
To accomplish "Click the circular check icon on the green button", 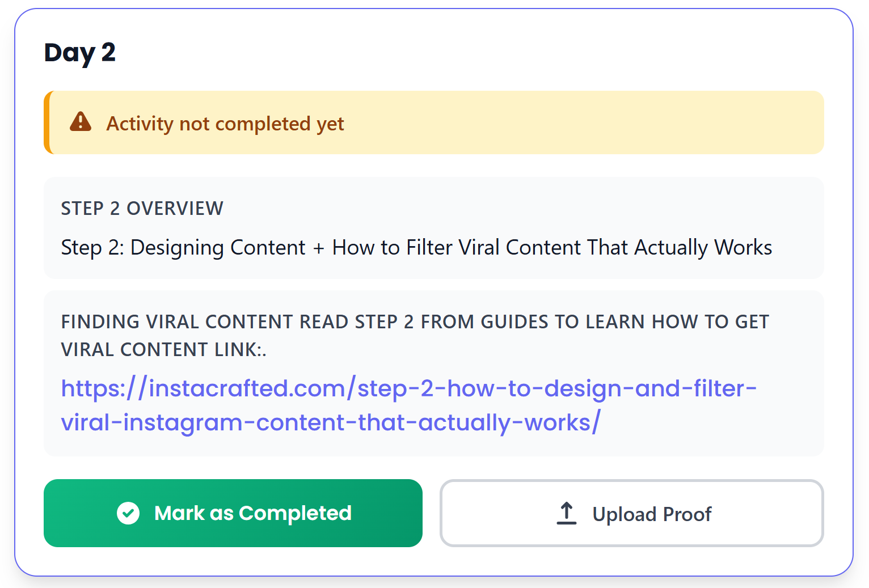I will click(x=128, y=513).
